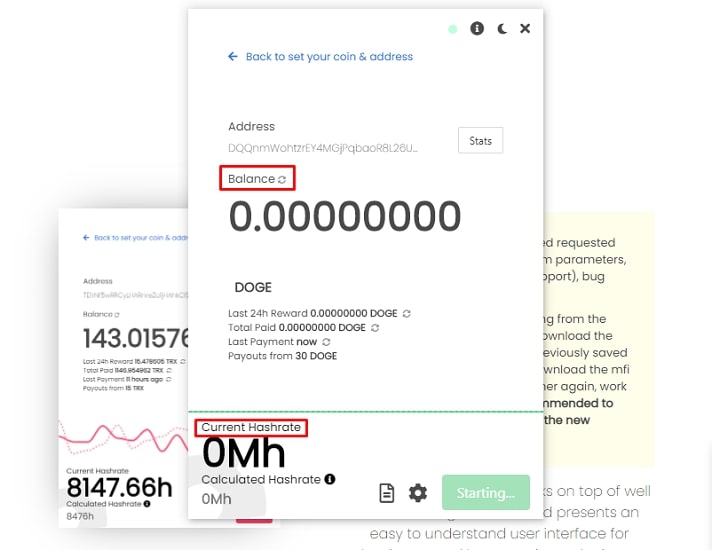Click 'Calculated Hashrate' label in front window
This screenshot has width=712, height=550.
(x=261, y=480)
